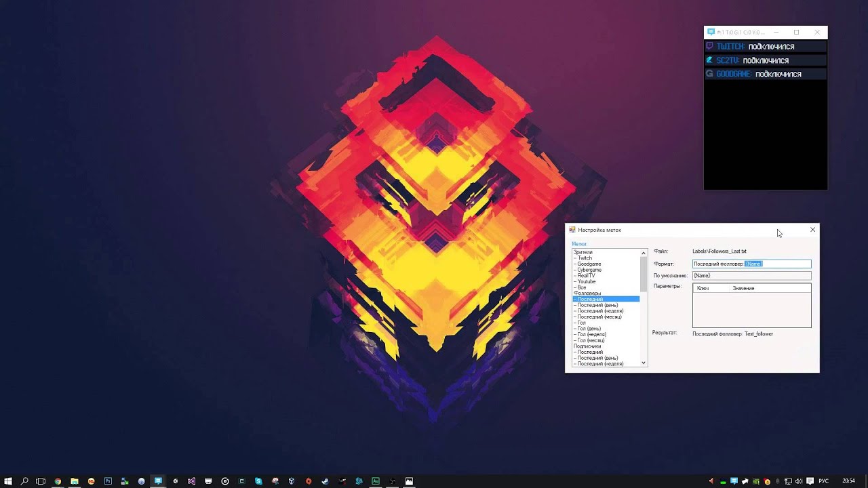Close the Настройка меток dialog

(812, 230)
